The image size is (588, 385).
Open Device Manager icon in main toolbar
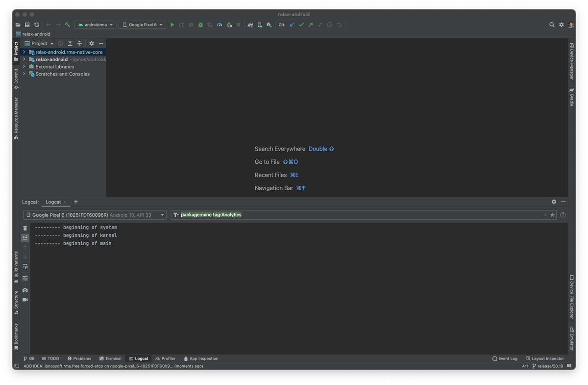click(x=260, y=25)
